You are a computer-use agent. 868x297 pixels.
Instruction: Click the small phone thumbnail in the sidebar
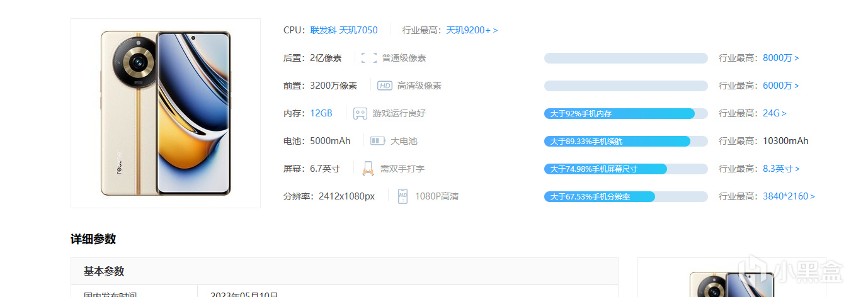(x=731, y=283)
